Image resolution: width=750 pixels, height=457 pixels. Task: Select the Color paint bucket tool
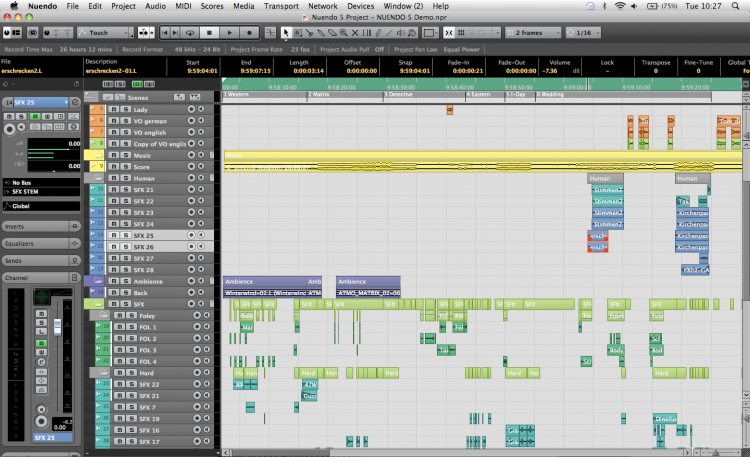[412, 33]
